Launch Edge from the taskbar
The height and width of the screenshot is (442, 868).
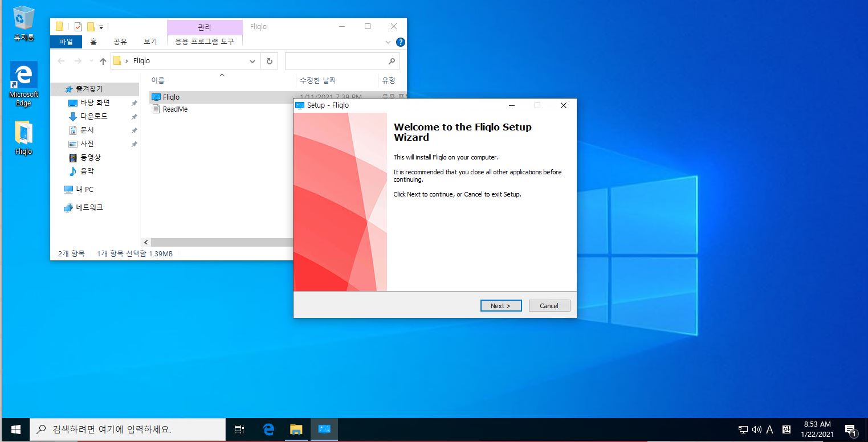[x=268, y=429]
